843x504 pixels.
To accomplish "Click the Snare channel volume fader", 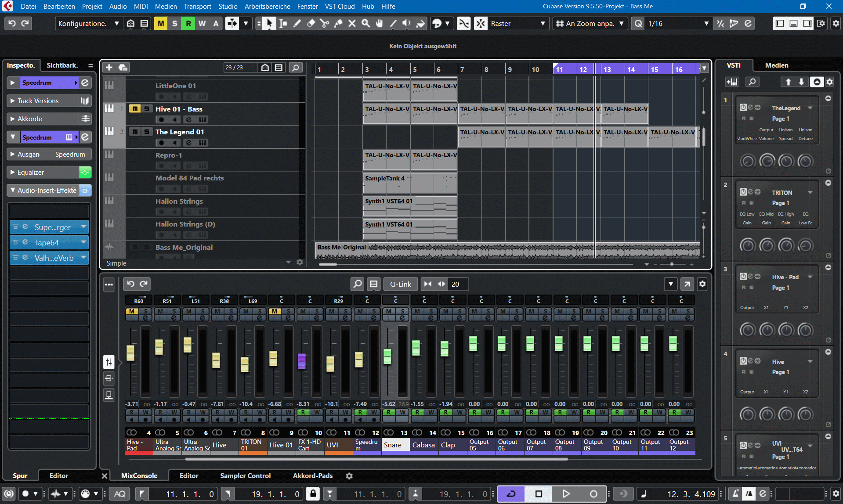I will click(x=387, y=356).
